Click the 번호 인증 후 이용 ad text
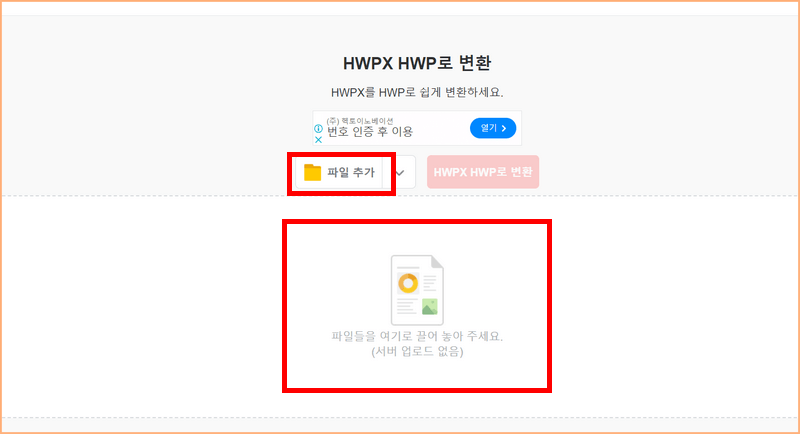 tap(370, 132)
